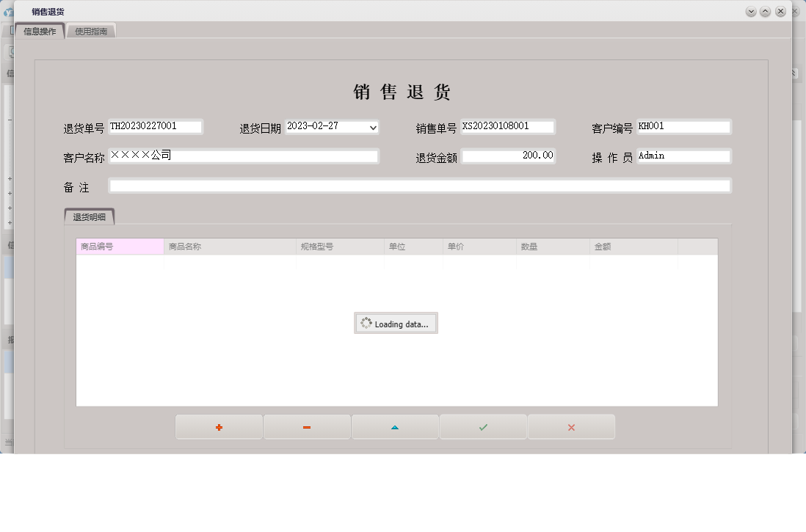The height and width of the screenshot is (532, 806).
Task: Select the blue triangle icon below the grid
Action: click(394, 426)
